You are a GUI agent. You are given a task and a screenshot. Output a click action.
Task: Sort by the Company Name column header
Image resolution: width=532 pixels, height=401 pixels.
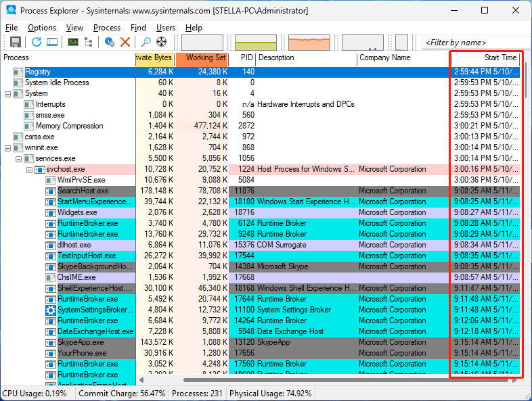tap(404, 57)
